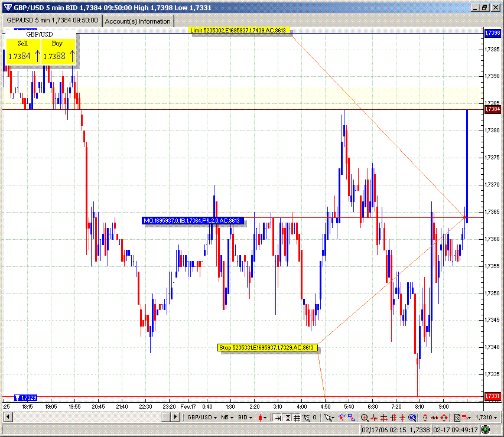Click the horizontal scrollbar right arrow
Screen dimensions: 504x437
[x=175, y=418]
